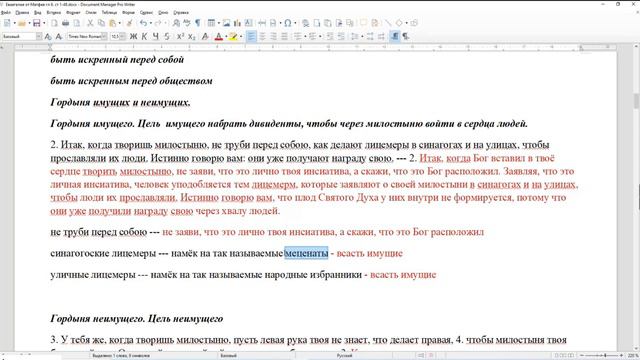Click the heading Гордыня неимущего
The image size is (640, 360).
coord(97,318)
